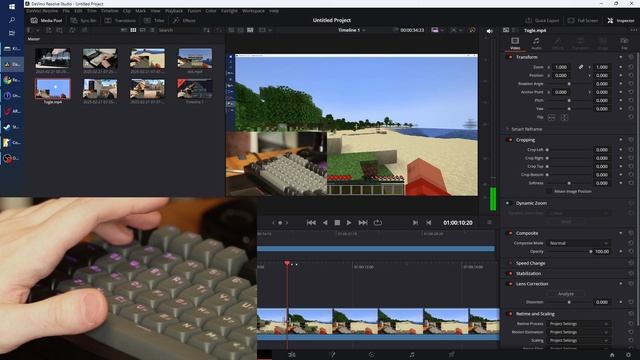The height and width of the screenshot is (360, 640).
Task: Adjust the Opacity slider handle
Action: [591, 252]
